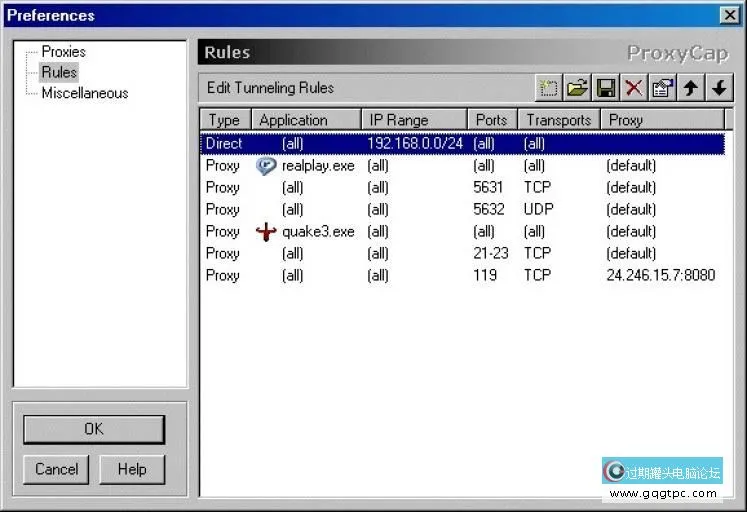
Task: Move selected rule down with arrow icon
Action: tap(718, 88)
